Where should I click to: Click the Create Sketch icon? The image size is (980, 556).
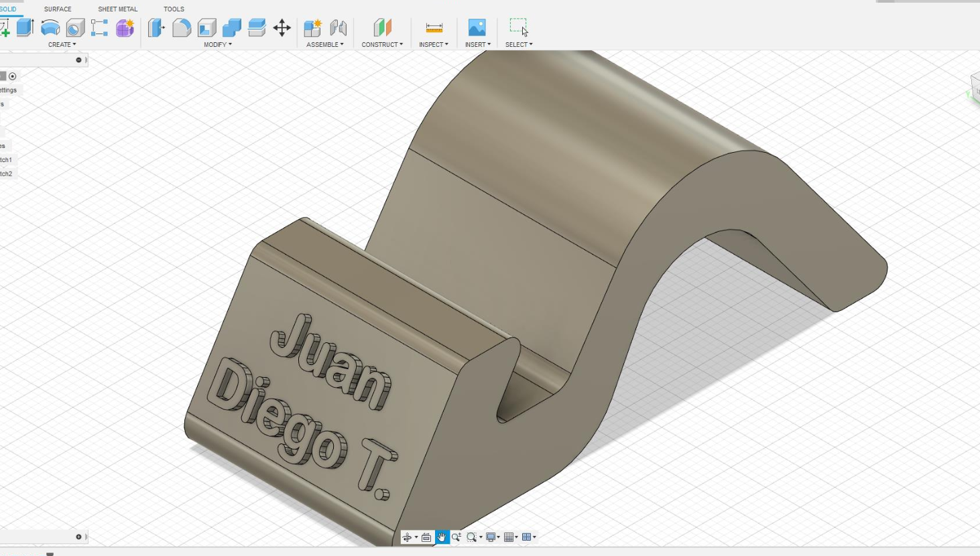5,27
